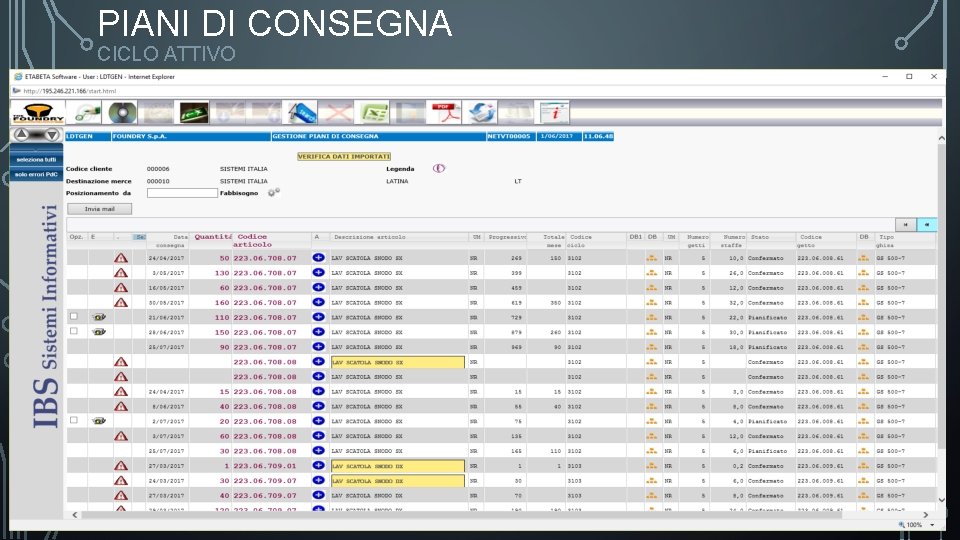Click date 26/07/2017 in delivery column
The image size is (960, 540).
(x=166, y=347)
